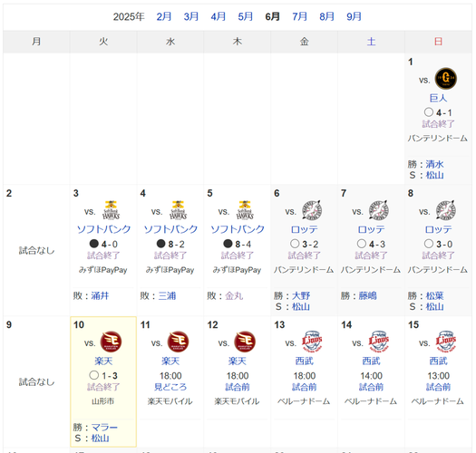Open 試合終了 result link on June 1
Screen dimensions: 476x453
438,124
